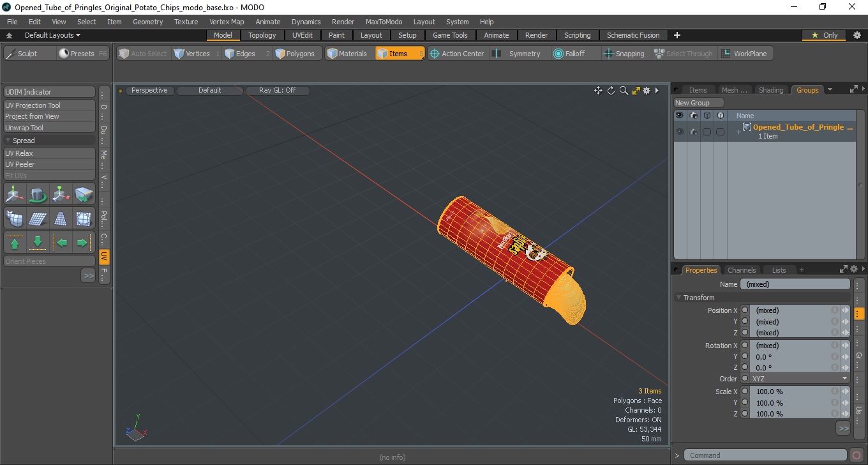
Task: Click the trapezoid perspective grid icon
Action: tap(61, 218)
